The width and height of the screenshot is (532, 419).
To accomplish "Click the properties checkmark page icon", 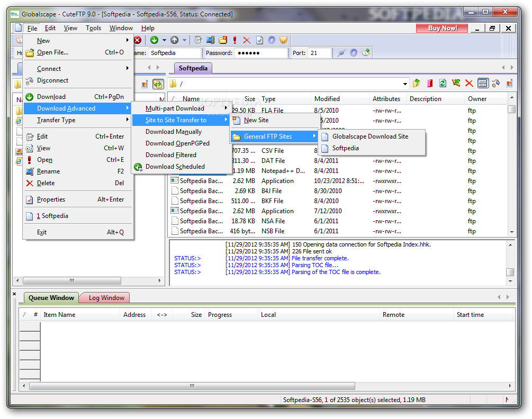I will point(259,40).
